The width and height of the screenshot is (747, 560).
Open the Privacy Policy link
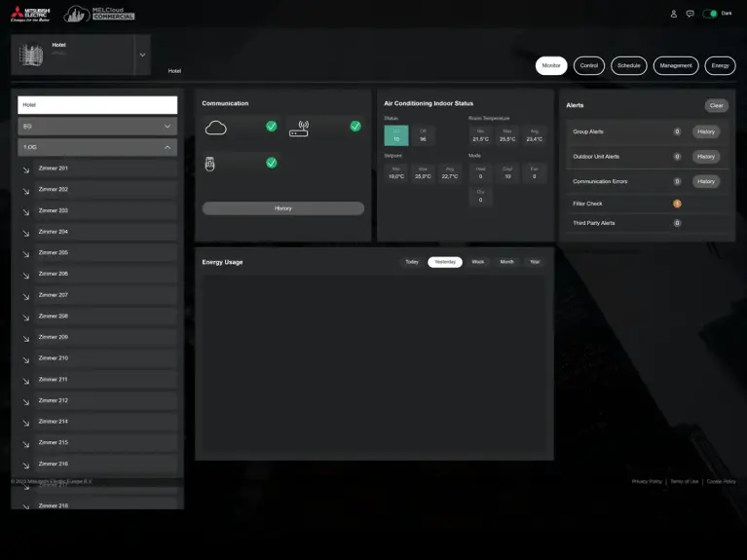[x=647, y=482]
